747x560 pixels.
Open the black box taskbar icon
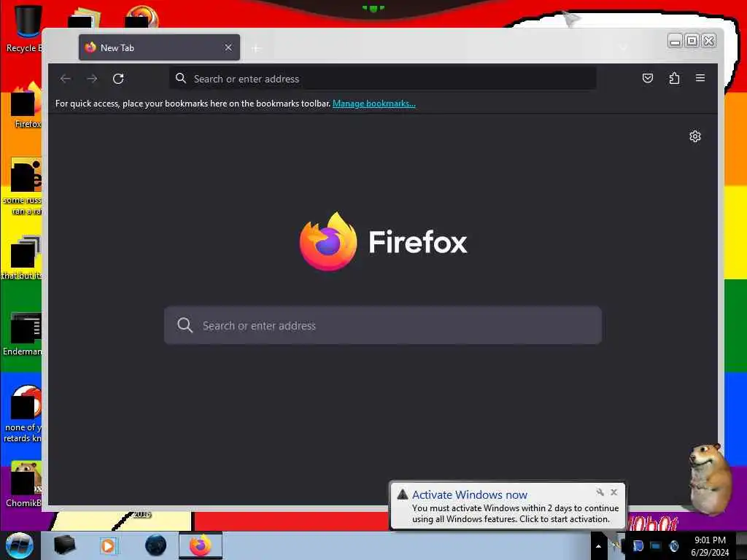pyautogui.click(x=64, y=545)
